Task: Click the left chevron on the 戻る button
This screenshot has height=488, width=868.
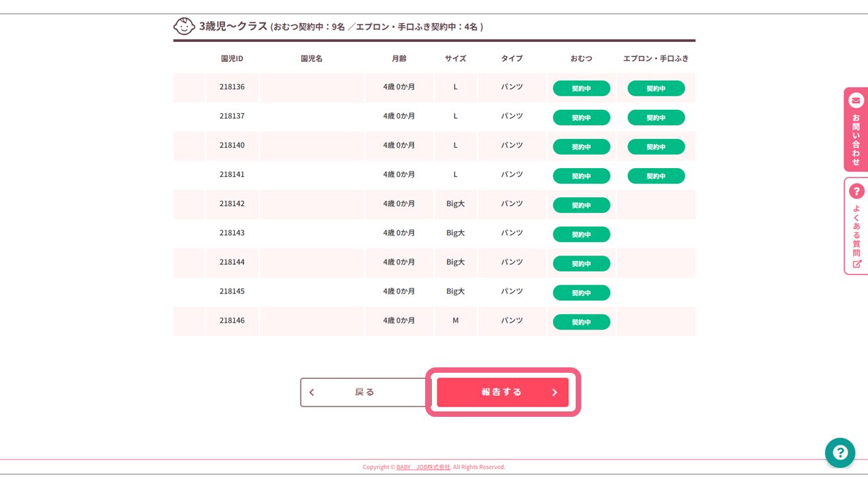Action: pos(312,392)
